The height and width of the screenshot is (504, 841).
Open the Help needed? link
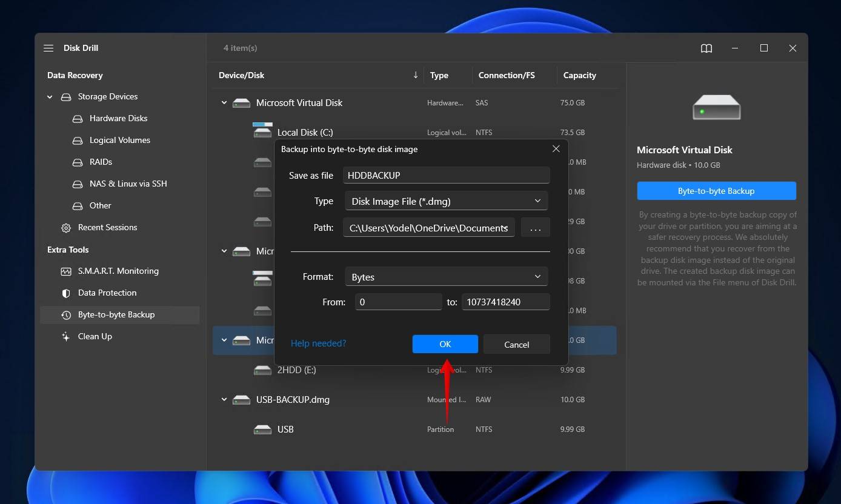318,343
